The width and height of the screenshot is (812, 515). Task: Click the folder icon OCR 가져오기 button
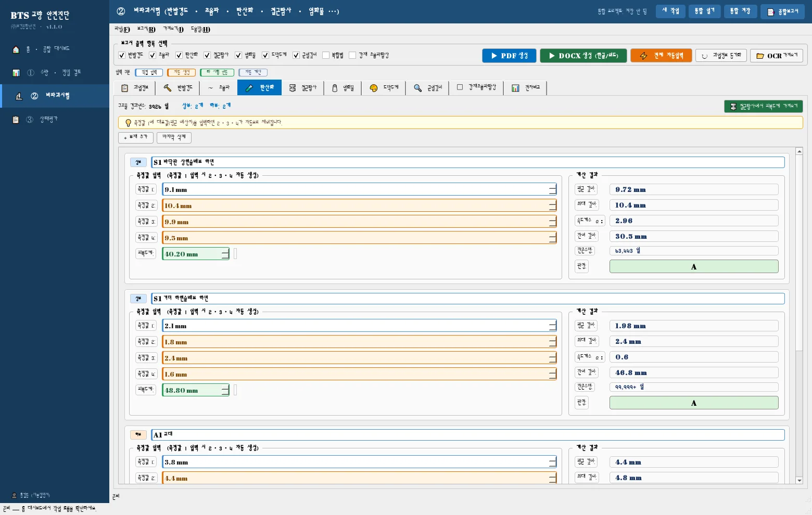[x=776, y=56]
